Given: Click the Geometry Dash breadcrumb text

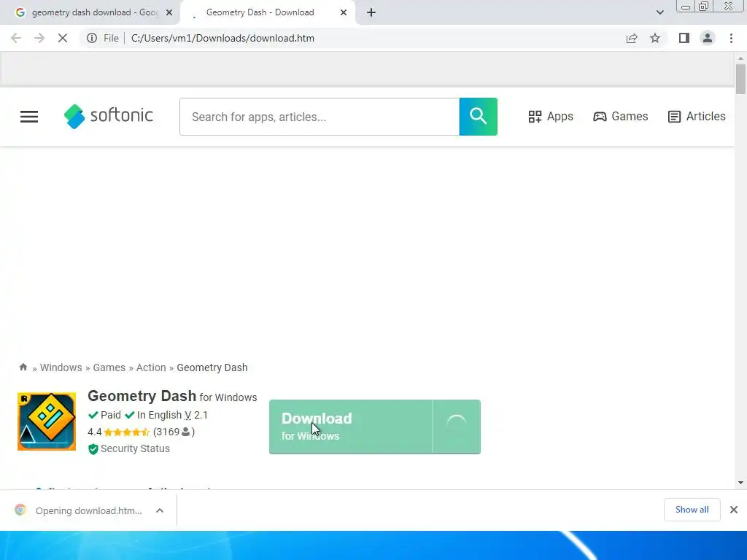Looking at the screenshot, I should (x=212, y=367).
